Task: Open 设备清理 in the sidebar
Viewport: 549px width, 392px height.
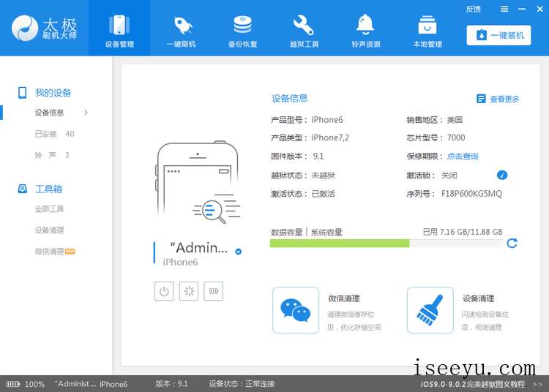Action: coord(49,230)
